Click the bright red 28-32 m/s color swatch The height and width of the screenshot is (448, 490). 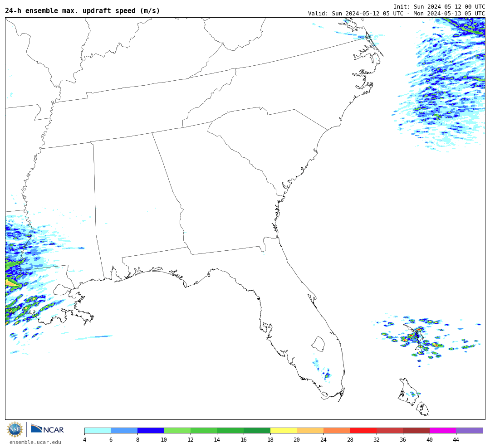point(363,431)
